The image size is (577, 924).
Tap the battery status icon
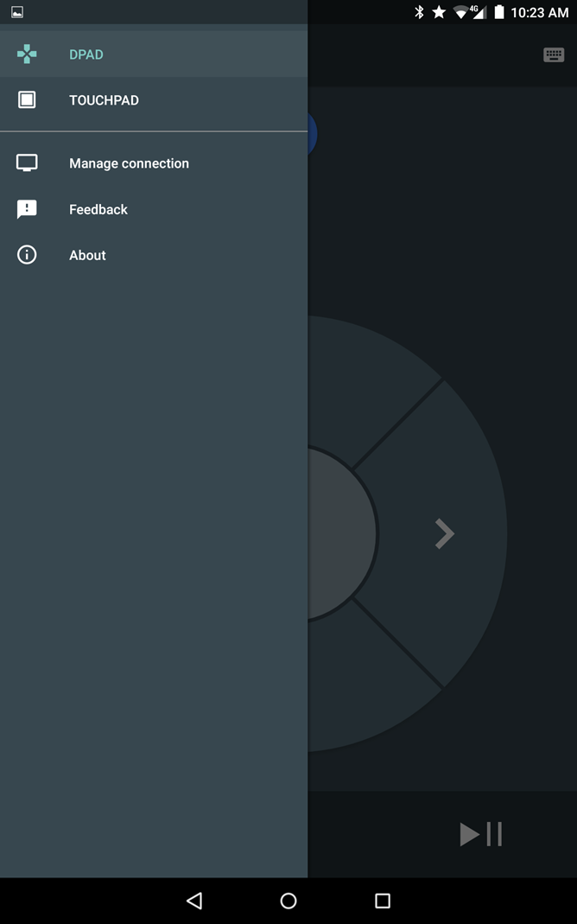[x=499, y=12]
